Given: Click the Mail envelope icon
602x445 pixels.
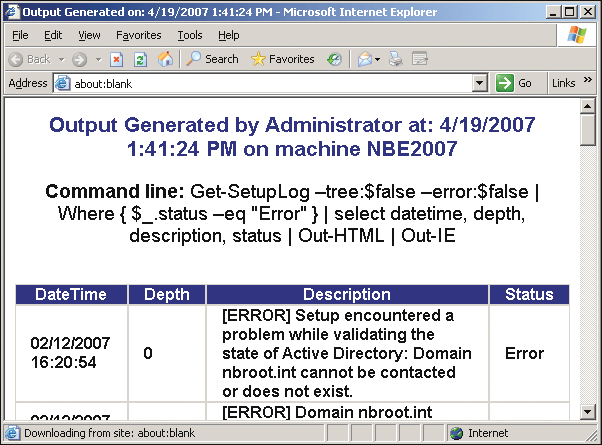Looking at the screenshot, I should pyautogui.click(x=365, y=59).
